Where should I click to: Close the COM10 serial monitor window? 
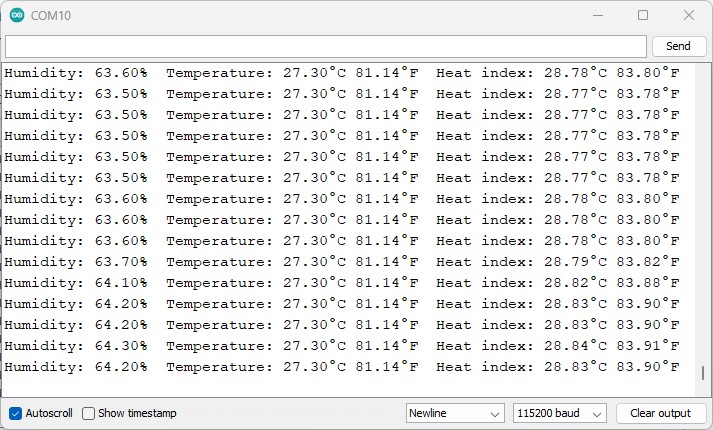(x=689, y=16)
